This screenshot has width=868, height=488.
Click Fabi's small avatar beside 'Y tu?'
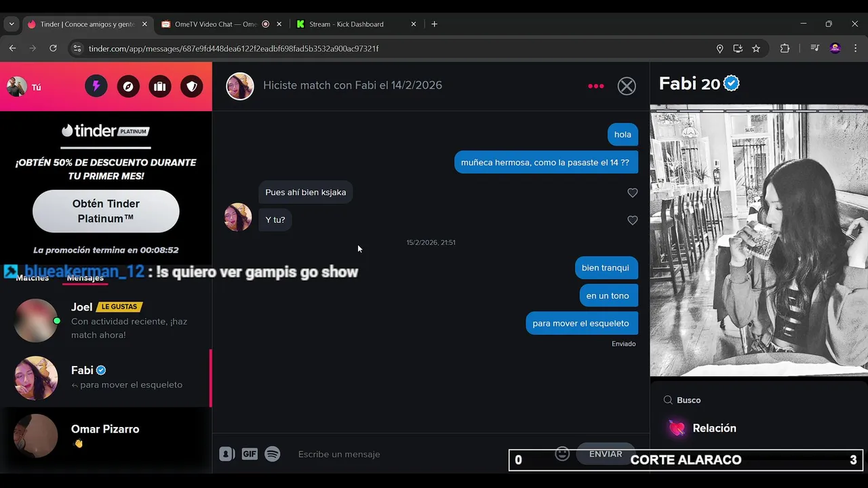pyautogui.click(x=238, y=217)
